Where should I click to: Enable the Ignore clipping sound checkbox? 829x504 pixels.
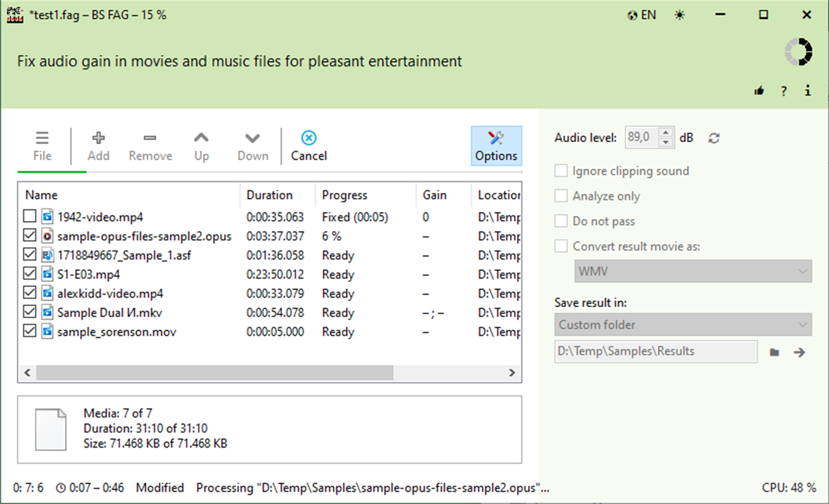click(x=561, y=170)
